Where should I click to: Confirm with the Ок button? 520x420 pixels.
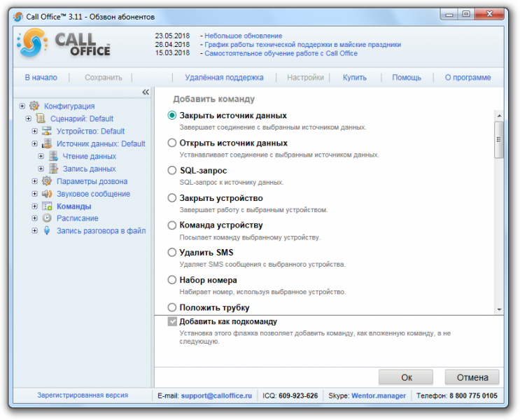[406, 377]
